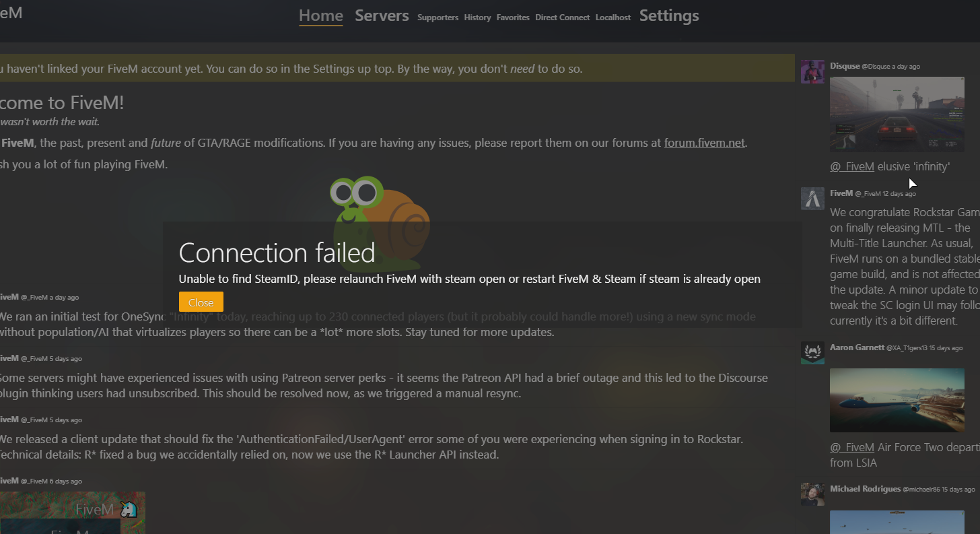Click Aaron Garnett's avatar icon
This screenshot has width=980, height=534.
[x=812, y=353]
